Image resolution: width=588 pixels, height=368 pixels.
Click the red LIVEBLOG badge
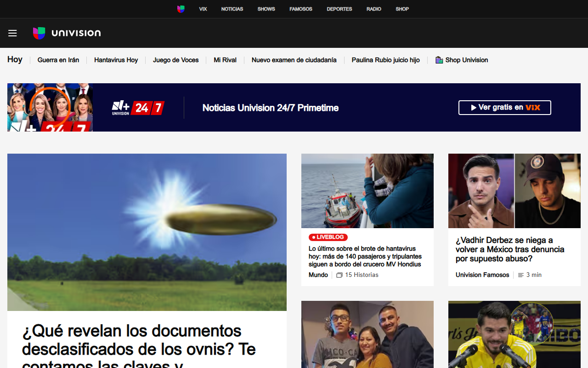pyautogui.click(x=328, y=237)
